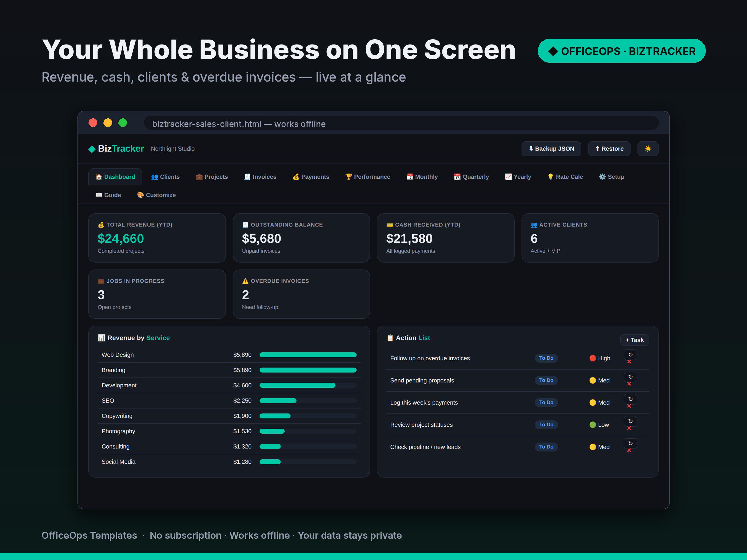This screenshot has height=560, width=747.
Task: Click To Do badge on pending proposals task
Action: coord(546,380)
